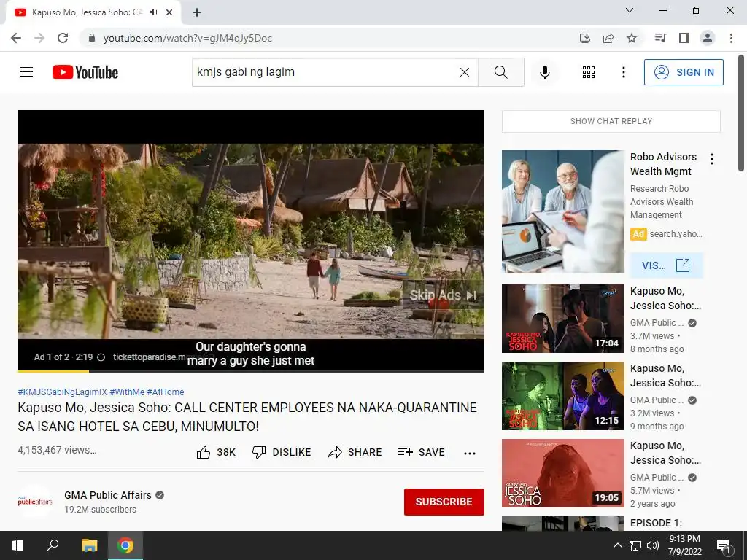Open the media control icon in Chrome toolbar
Viewport: 747px width, 560px height.
point(660,38)
